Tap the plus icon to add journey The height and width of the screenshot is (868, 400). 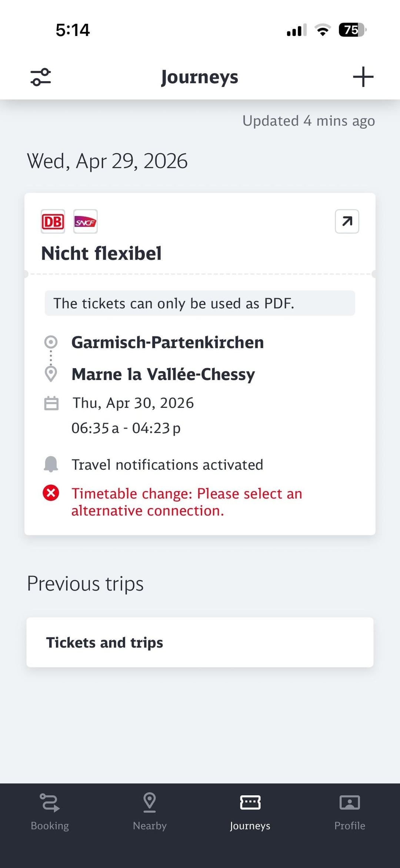[363, 77]
